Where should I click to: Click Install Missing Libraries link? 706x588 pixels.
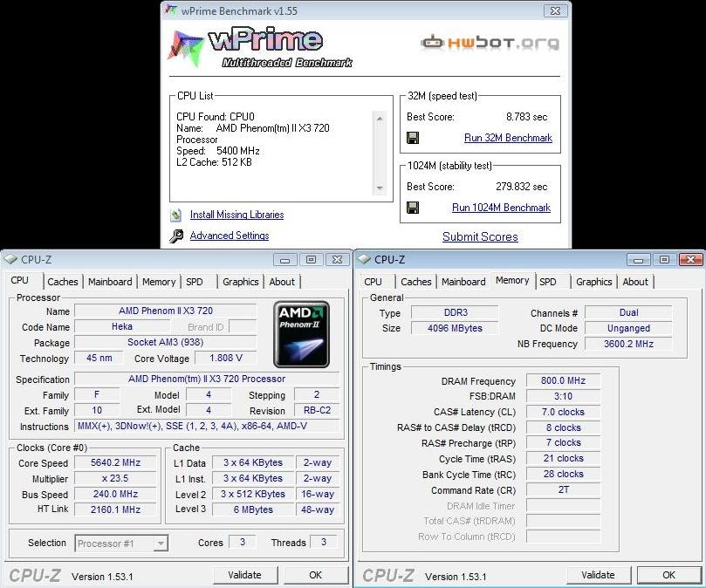coord(236,215)
